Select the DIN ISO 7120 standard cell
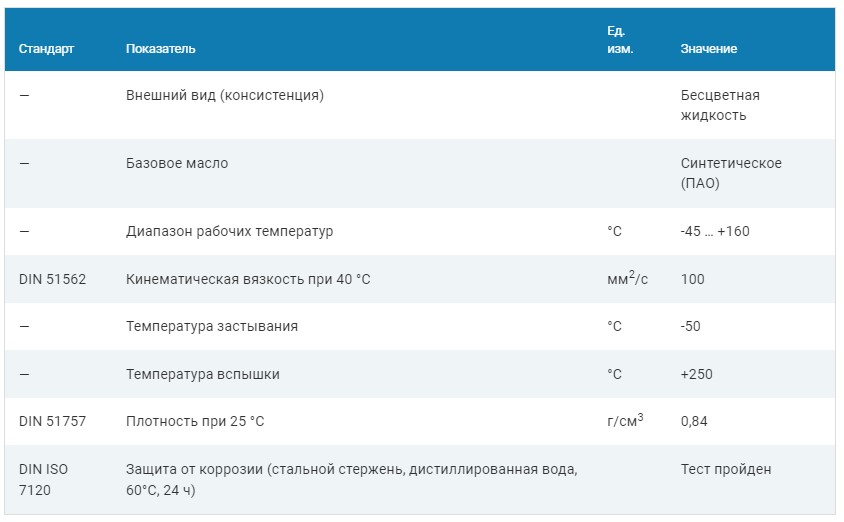844x522 pixels. click(x=44, y=479)
